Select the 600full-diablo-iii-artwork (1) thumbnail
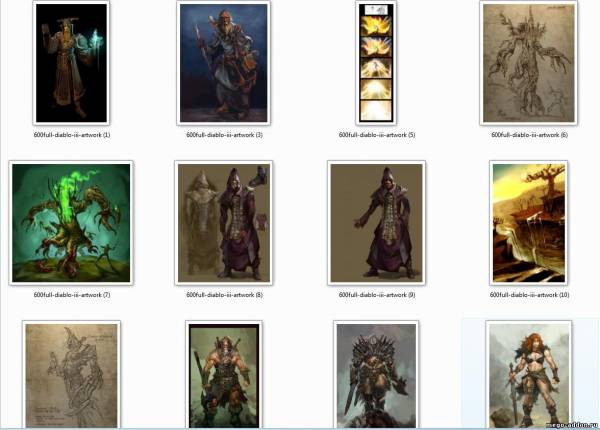This screenshot has width=600, height=430. (x=72, y=63)
